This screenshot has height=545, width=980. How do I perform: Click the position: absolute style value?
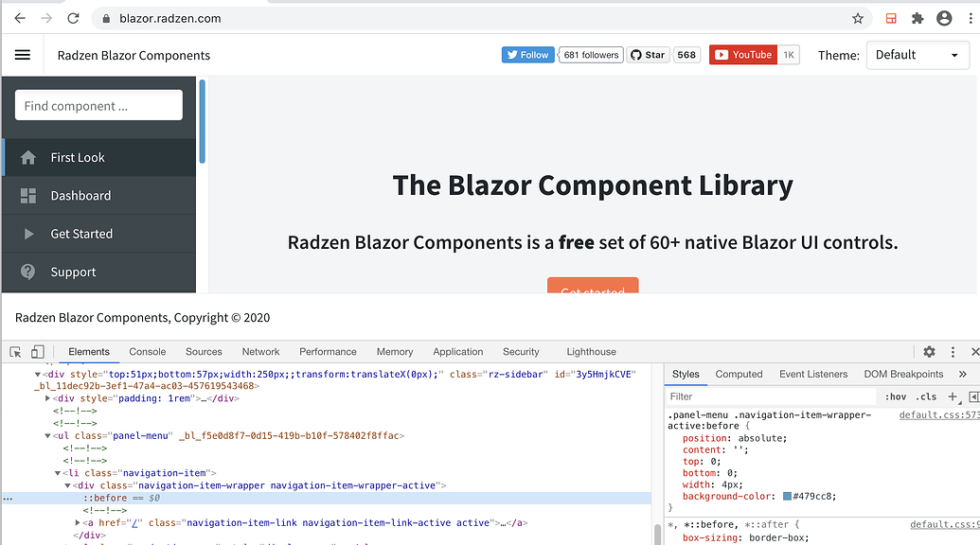762,438
